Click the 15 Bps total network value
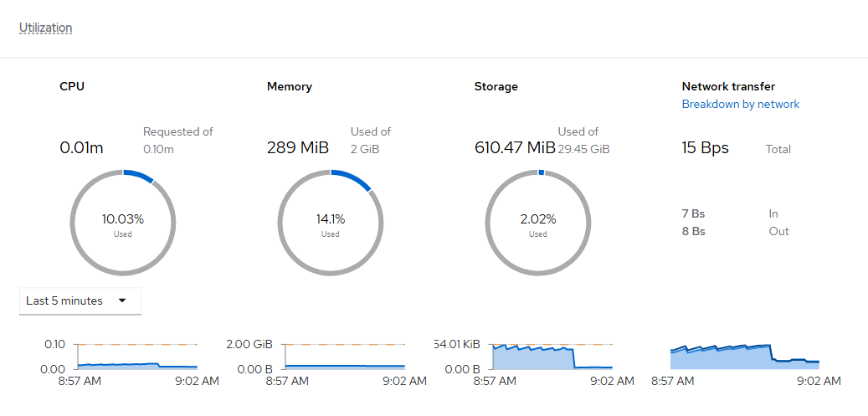Image resolution: width=868 pixels, height=416 pixels. tap(705, 148)
